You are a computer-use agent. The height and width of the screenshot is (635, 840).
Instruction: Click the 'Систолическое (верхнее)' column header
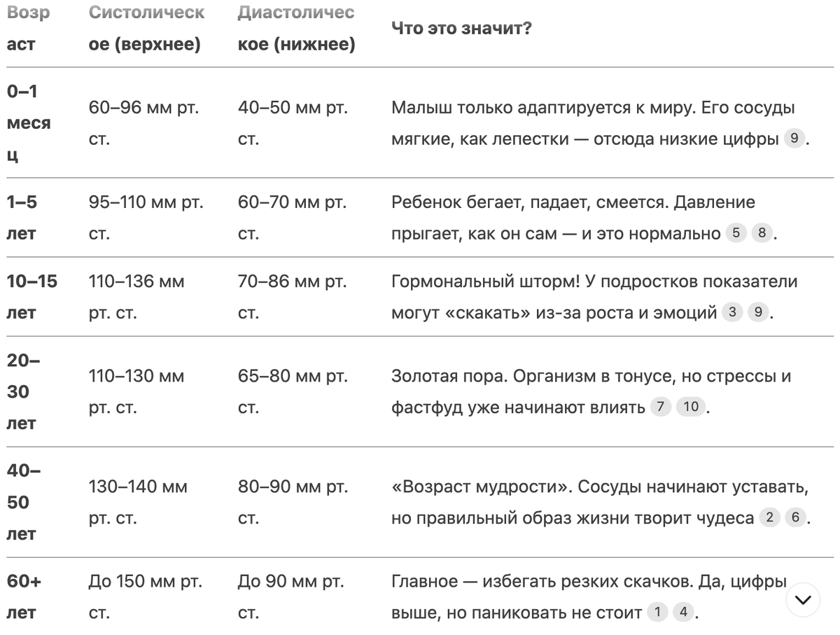tap(147, 29)
